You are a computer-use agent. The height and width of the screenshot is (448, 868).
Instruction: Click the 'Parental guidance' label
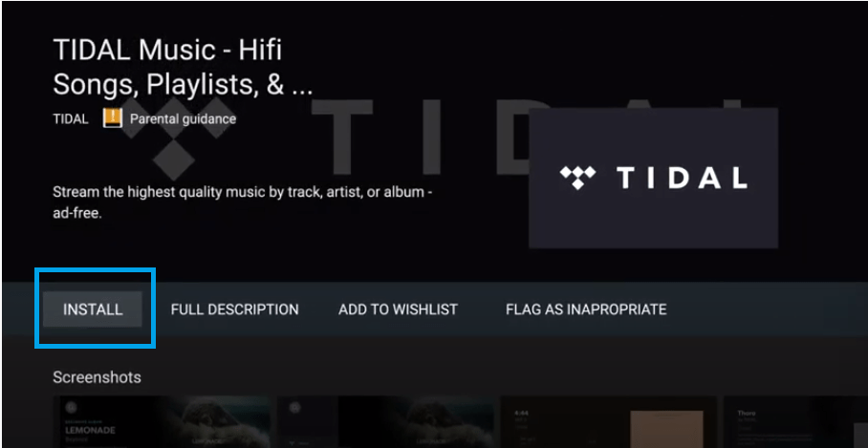tap(183, 118)
